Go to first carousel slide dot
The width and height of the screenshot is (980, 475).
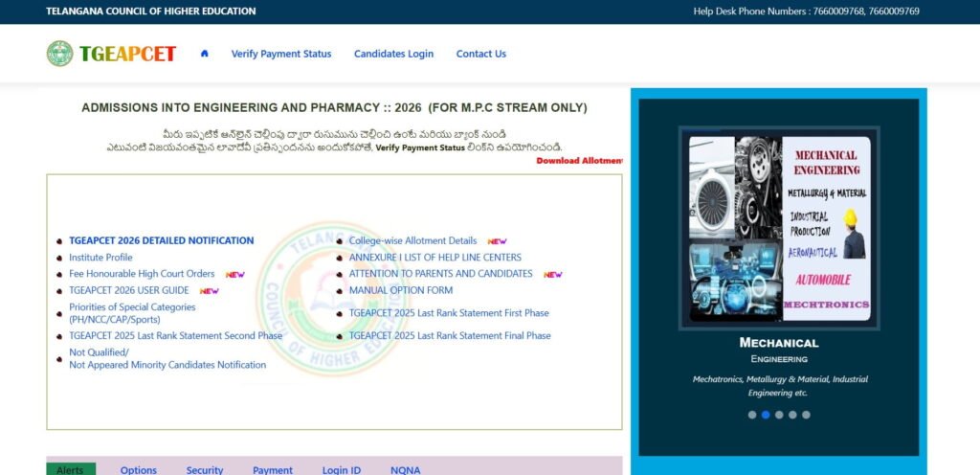pyautogui.click(x=752, y=415)
